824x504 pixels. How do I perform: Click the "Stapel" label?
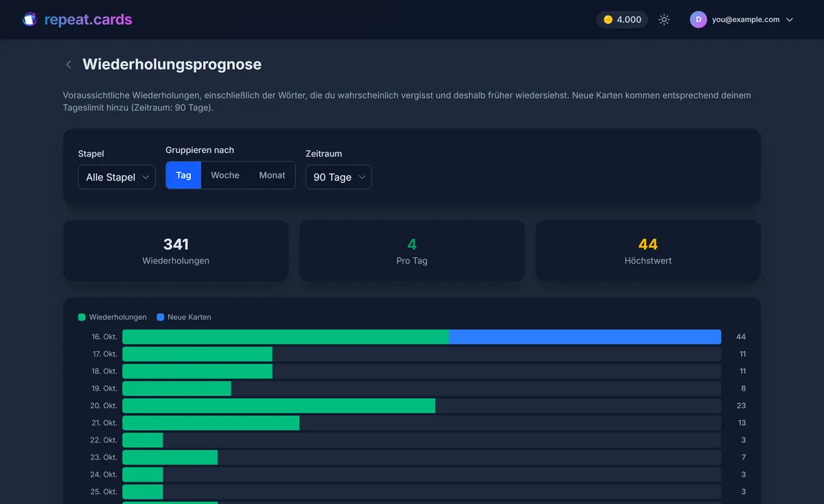pyautogui.click(x=91, y=154)
